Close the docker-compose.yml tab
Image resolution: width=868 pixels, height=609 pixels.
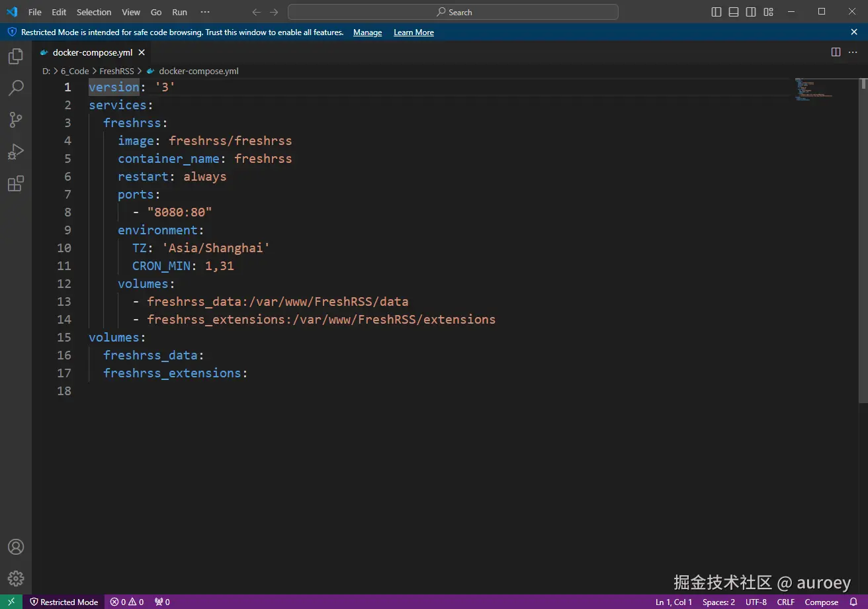click(x=142, y=52)
